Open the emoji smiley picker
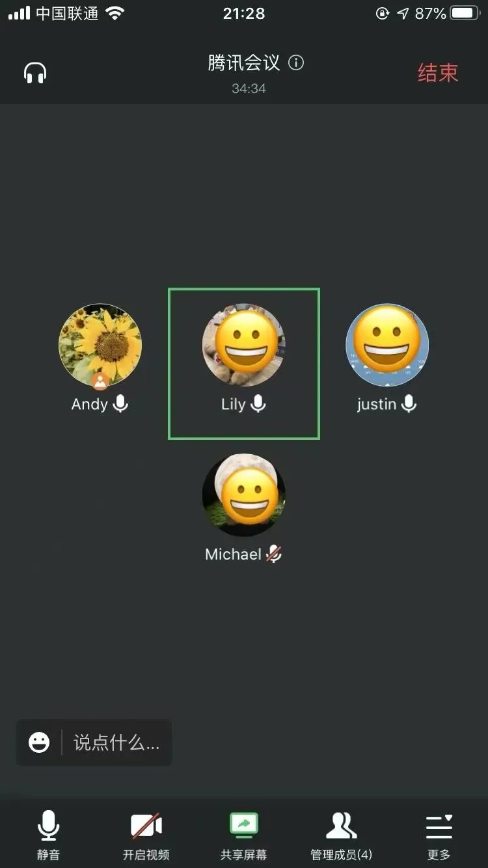This screenshot has height=868, width=488. 39,742
